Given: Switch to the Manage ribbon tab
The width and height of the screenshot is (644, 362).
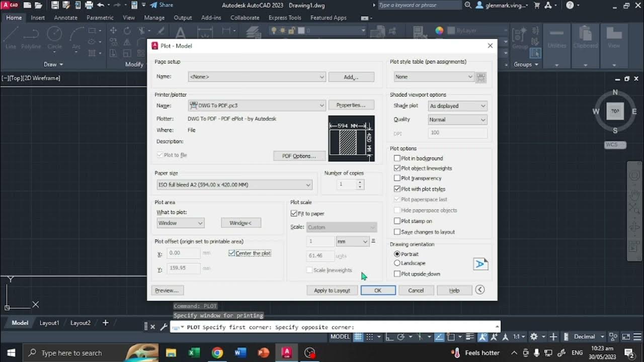Looking at the screenshot, I should (x=154, y=18).
